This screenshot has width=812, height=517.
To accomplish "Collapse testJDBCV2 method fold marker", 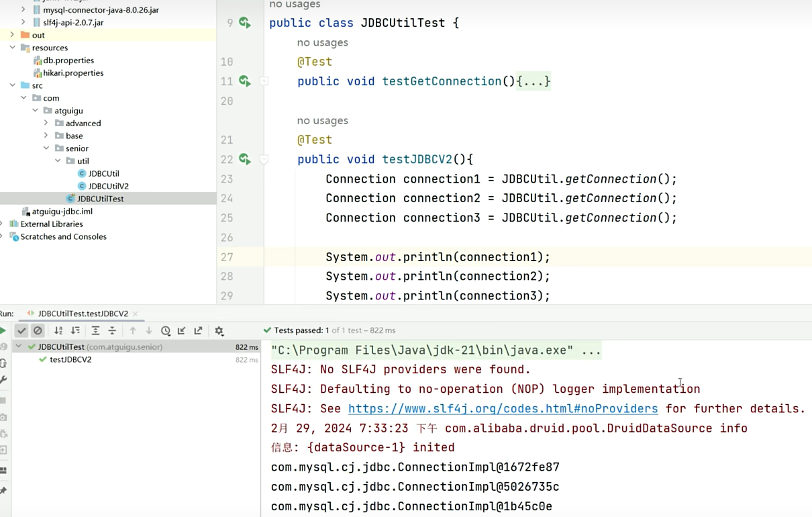I will tap(264, 159).
